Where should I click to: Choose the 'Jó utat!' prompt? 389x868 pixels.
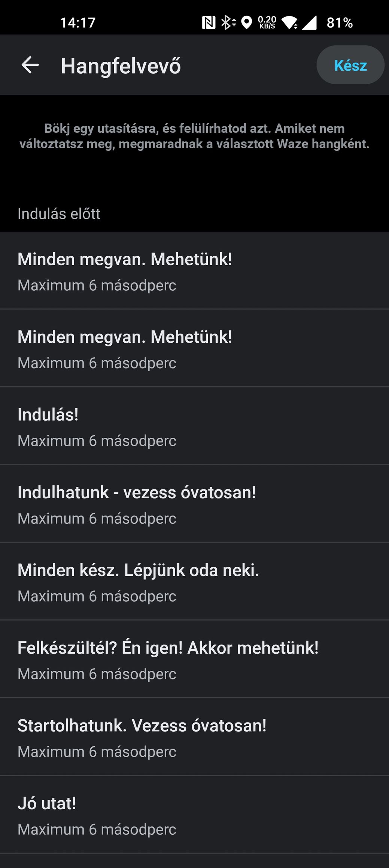(194, 815)
